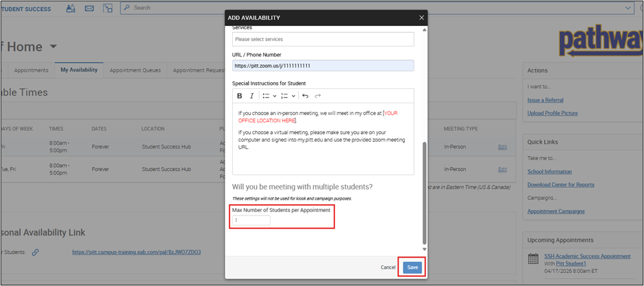Open the Appointment Requests tab
Image resolution: width=644 pixels, height=286 pixels.
(x=198, y=70)
